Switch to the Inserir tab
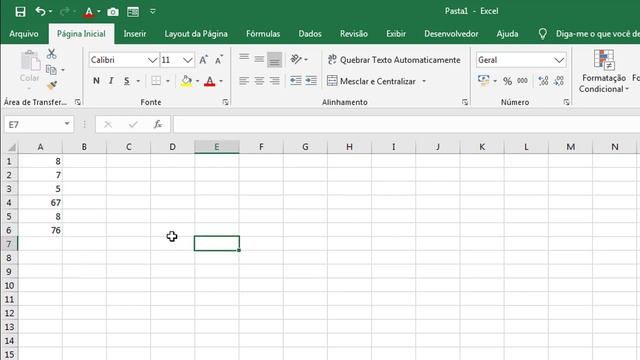The width and height of the screenshot is (640, 360). click(x=135, y=34)
